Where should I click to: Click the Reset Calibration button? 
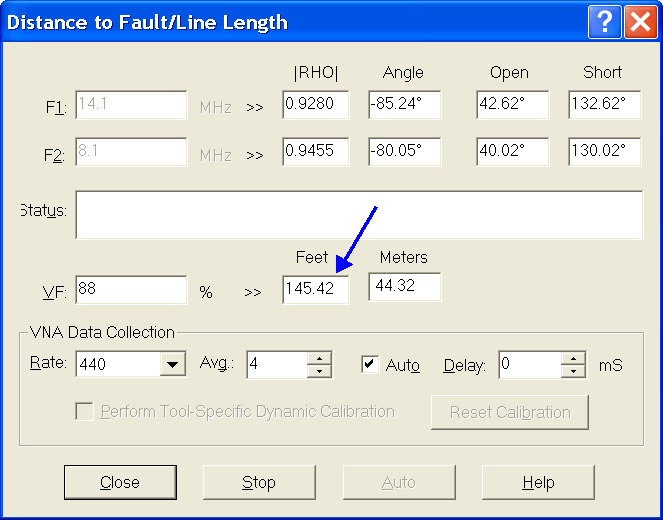[x=510, y=412]
